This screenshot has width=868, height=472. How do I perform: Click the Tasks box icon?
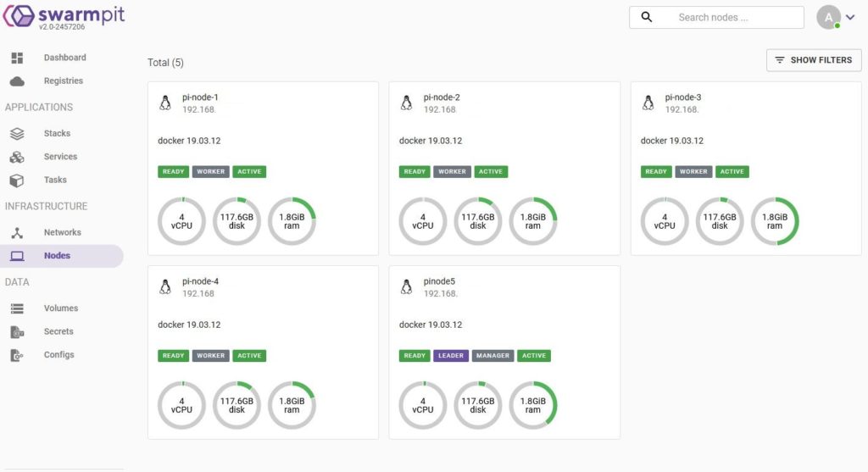tap(17, 180)
